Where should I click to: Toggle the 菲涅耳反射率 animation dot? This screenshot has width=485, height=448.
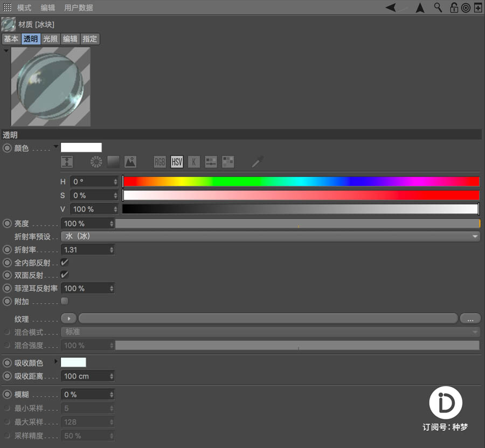[x=7, y=288]
